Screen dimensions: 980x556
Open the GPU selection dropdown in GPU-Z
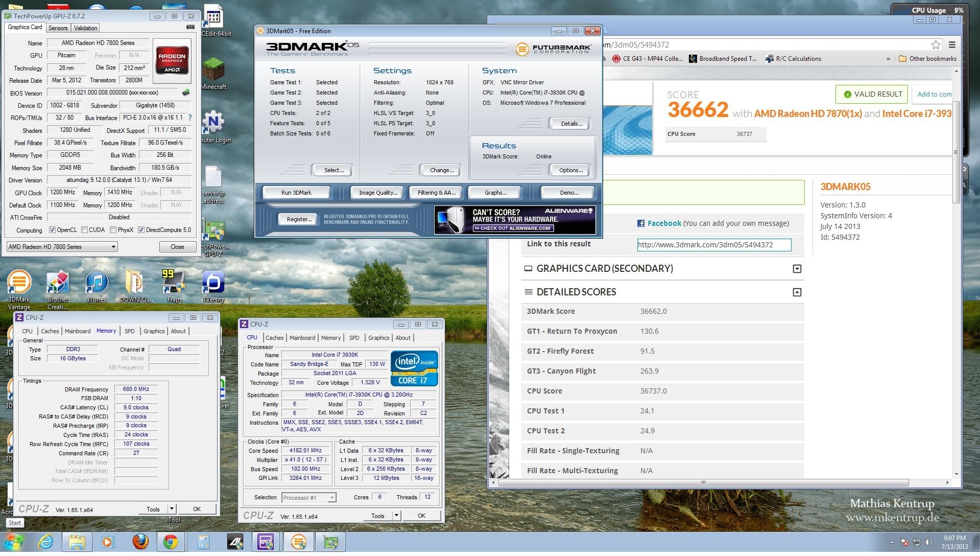62,247
